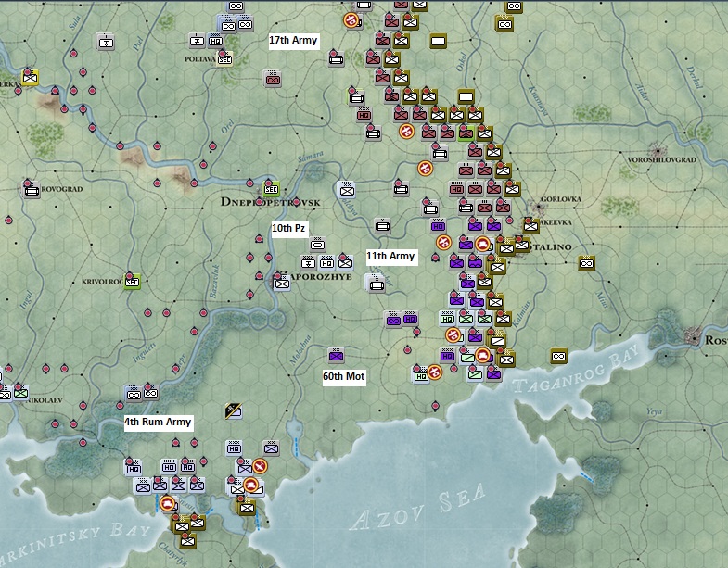Image resolution: width=728 pixels, height=568 pixels.
Task: Select the Soviet armored counter by Taganrog Bay
Action: (x=559, y=356)
